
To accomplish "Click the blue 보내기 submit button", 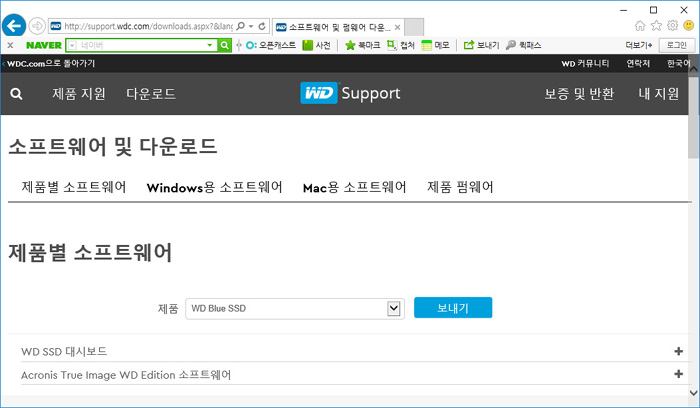I will [453, 308].
